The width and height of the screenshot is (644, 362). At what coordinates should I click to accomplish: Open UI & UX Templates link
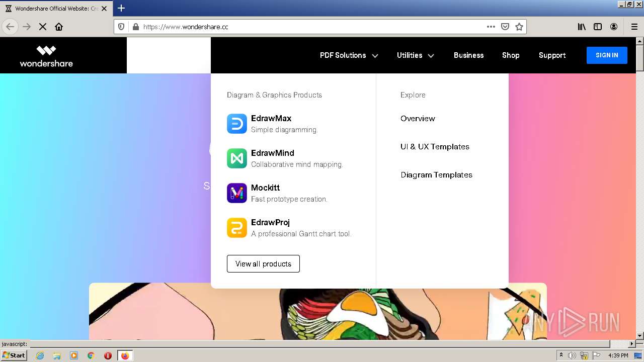coord(435,147)
